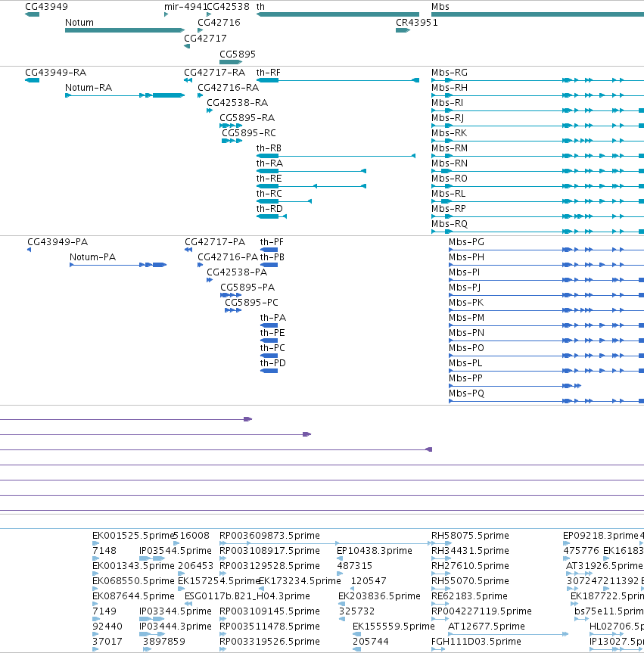Select the Mbs-RG transcript label
Screen dimensions: 644x653
click(x=450, y=73)
